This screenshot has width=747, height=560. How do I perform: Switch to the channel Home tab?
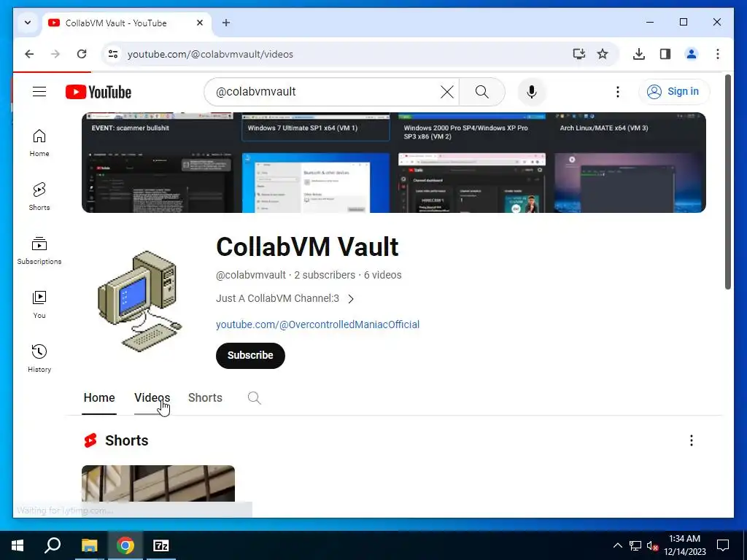99,397
